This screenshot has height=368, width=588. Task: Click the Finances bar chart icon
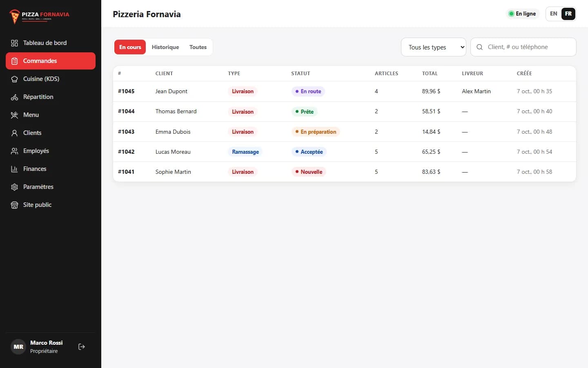14,169
